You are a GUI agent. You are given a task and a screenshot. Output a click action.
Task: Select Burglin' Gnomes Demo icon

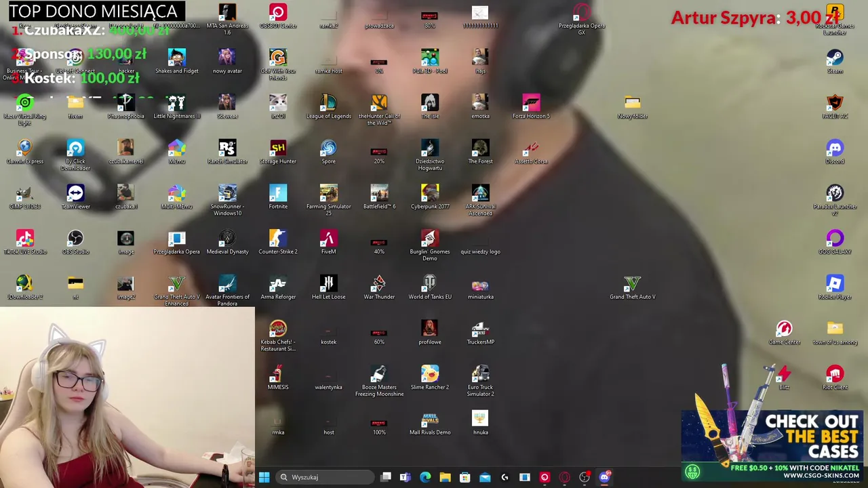(430, 246)
